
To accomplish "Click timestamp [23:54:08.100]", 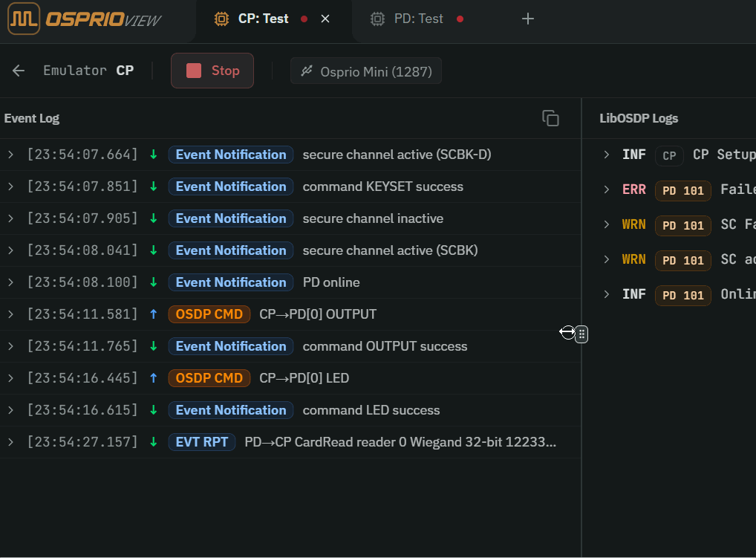I will (82, 282).
